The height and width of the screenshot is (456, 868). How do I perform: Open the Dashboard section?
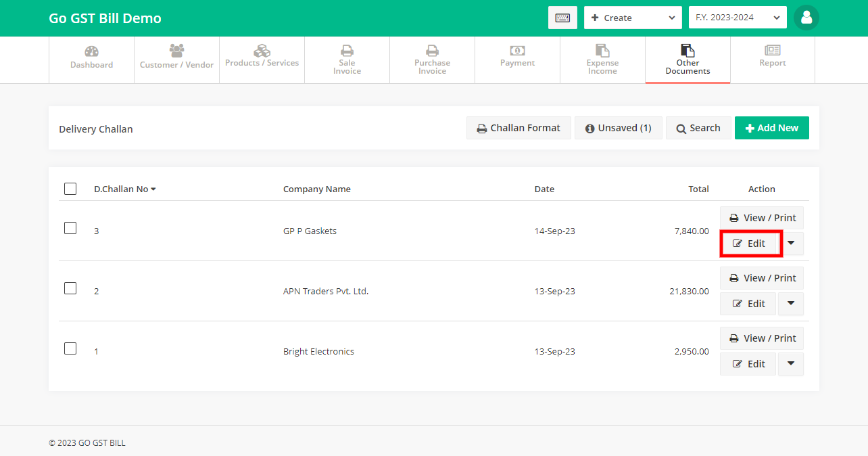(91, 60)
